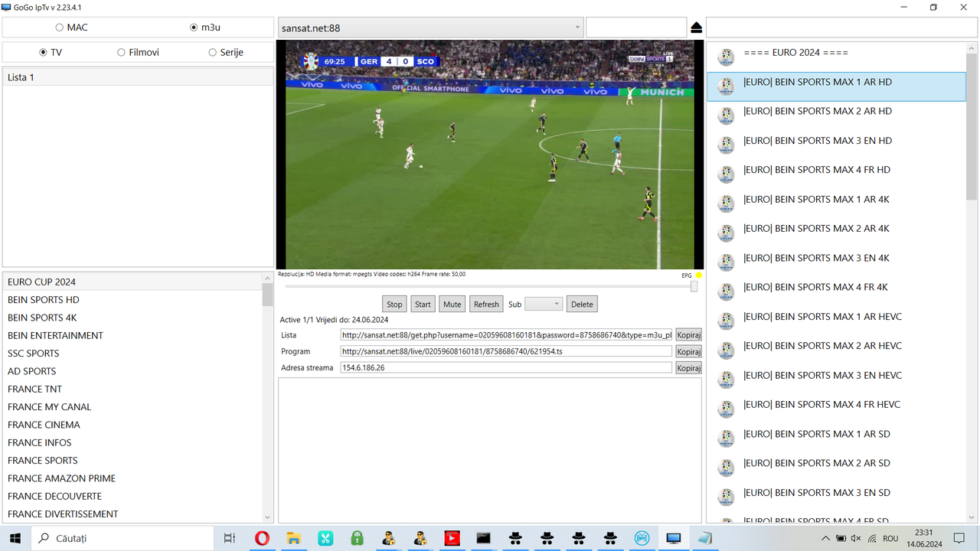The height and width of the screenshot is (551, 980).
Task: Click the logo of BEIN SPORTS MAX 2 AR HEVC
Action: 726,350
